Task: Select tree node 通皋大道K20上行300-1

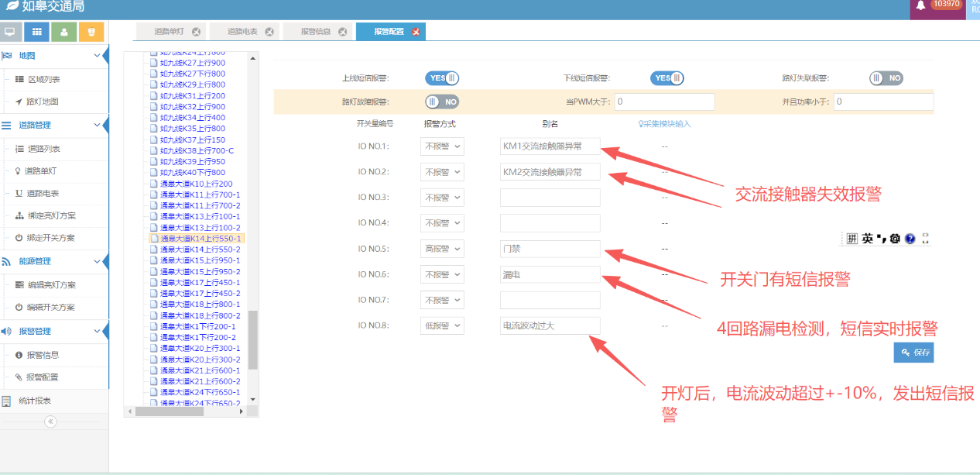Action: [200, 349]
